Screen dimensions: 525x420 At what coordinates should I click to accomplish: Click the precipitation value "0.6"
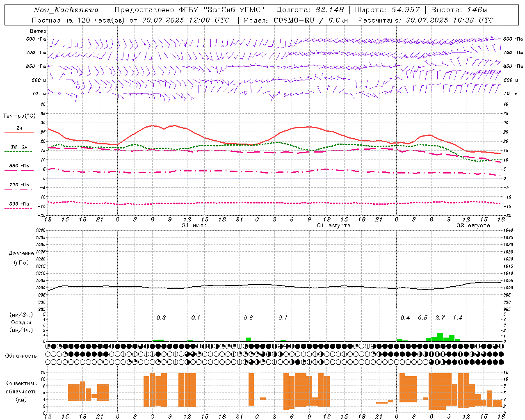248,317
